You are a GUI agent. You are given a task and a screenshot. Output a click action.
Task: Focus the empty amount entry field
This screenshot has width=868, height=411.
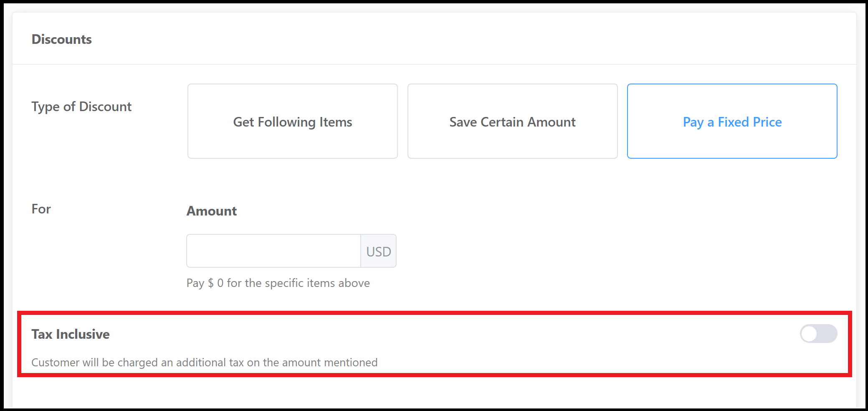[273, 251]
